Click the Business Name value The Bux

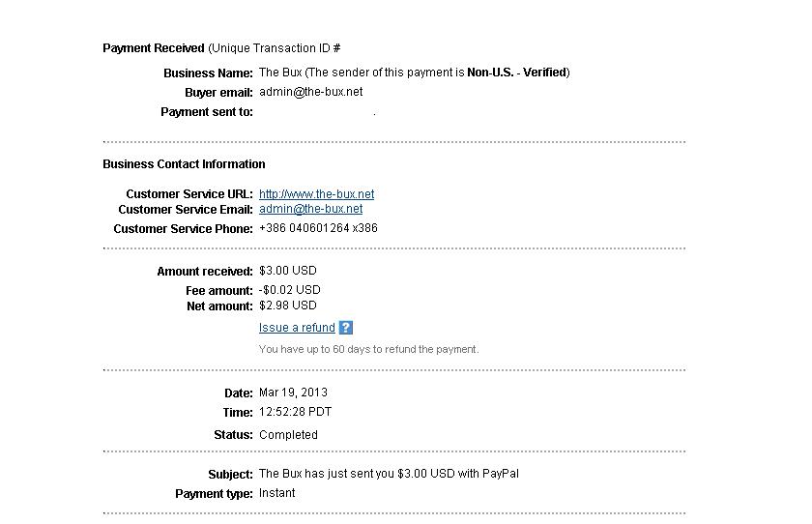(x=280, y=73)
